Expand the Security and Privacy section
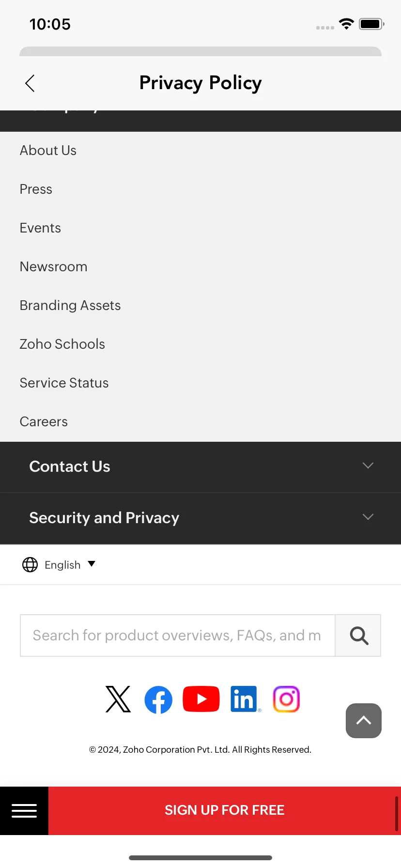 pos(200,518)
